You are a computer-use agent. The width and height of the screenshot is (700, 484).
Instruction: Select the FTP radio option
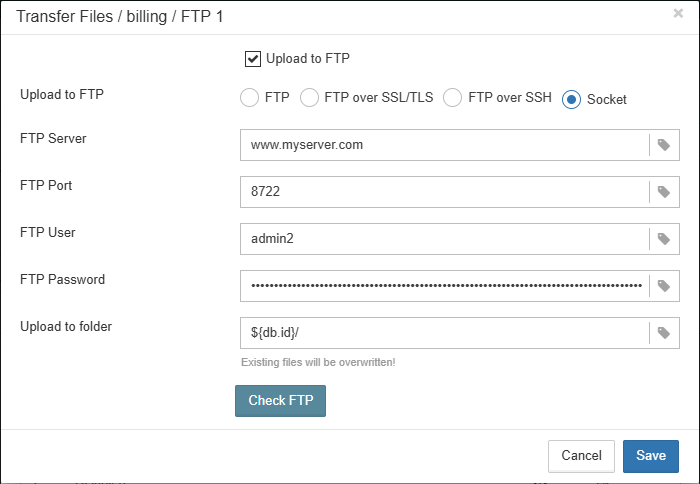point(249,98)
